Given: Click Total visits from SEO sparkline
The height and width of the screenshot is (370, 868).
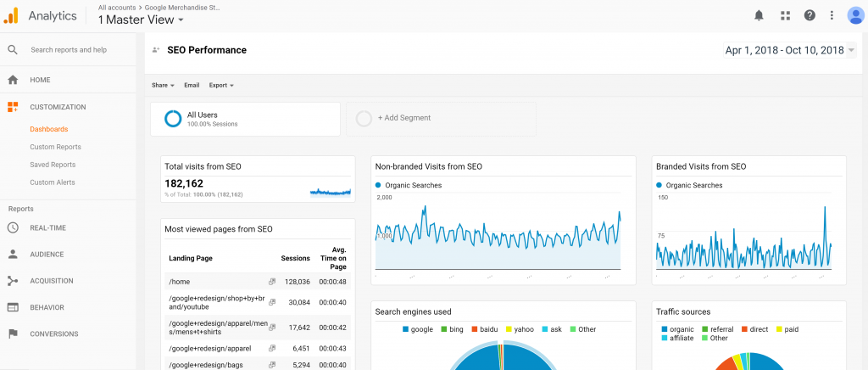Looking at the screenshot, I should click(330, 192).
